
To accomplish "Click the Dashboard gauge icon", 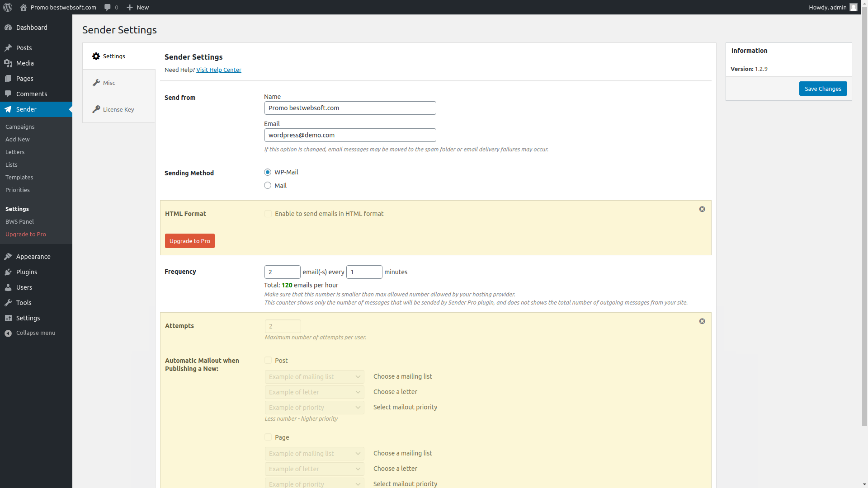I will [x=8, y=28].
